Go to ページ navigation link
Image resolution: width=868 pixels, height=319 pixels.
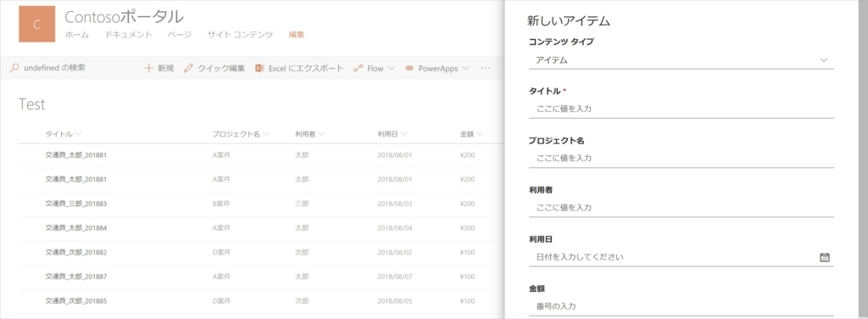point(180,34)
